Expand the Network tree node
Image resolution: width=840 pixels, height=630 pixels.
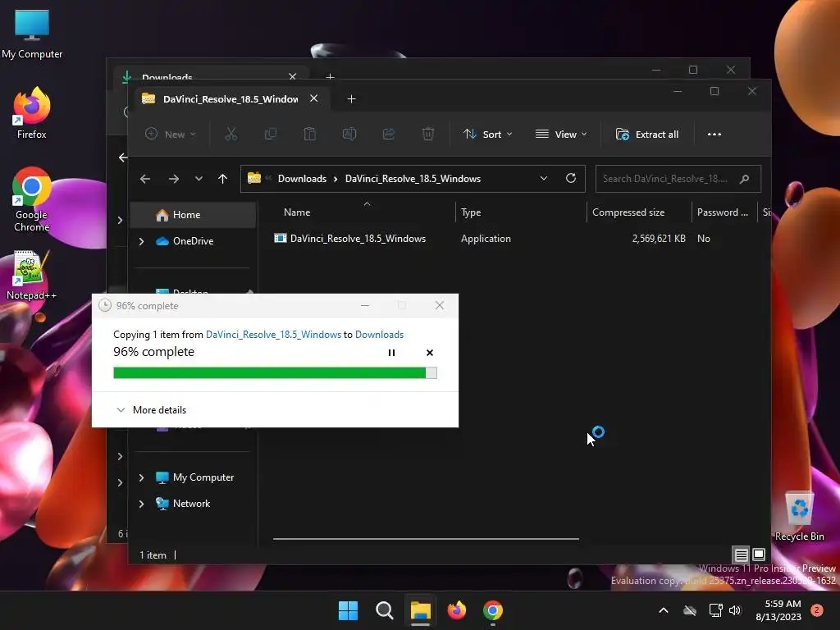tap(141, 504)
